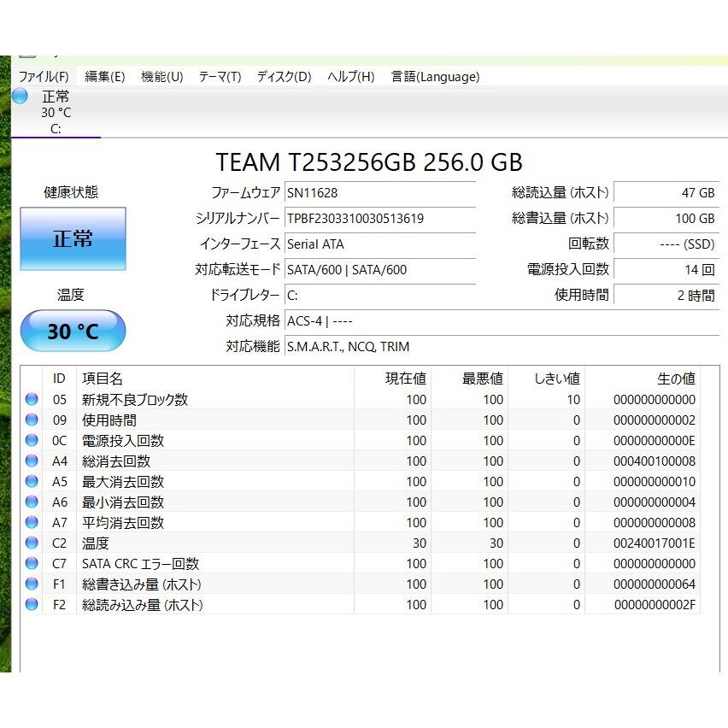Select the row named 総書き込み量 (ホスト)
The height and width of the screenshot is (728, 728).
tap(361, 584)
